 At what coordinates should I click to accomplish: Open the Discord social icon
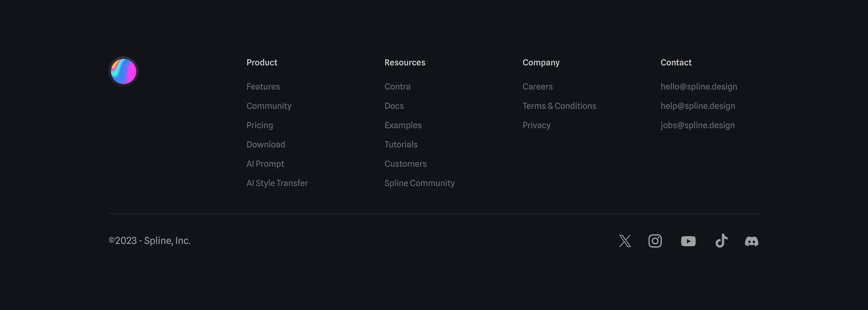pos(751,241)
